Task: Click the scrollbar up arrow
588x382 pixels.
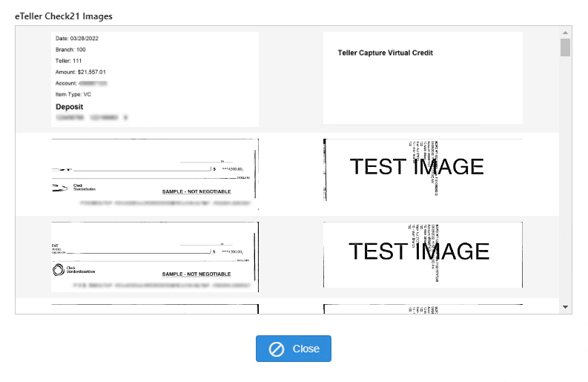Action: [x=565, y=33]
